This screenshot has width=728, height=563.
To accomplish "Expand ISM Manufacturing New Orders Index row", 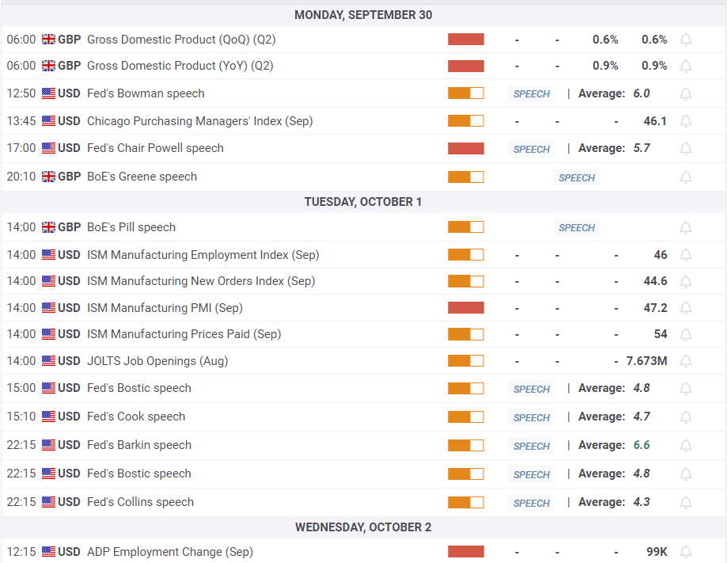I will 363,281.
